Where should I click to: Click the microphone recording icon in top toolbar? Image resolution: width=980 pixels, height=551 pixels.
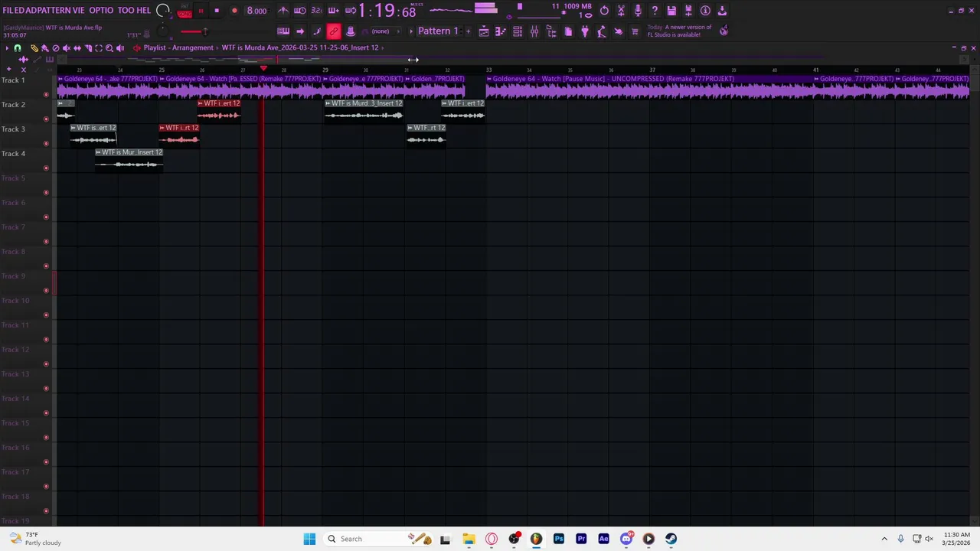point(638,11)
